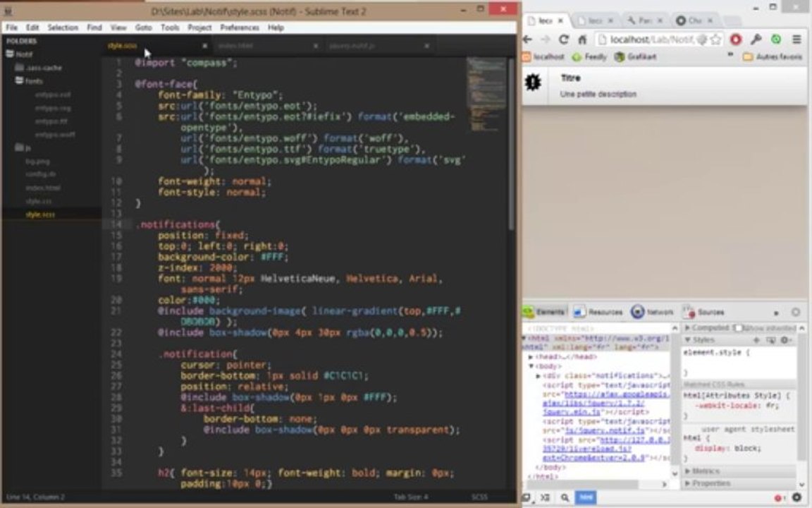
Task: Click the Sublime Text minimap
Action: tap(486, 93)
